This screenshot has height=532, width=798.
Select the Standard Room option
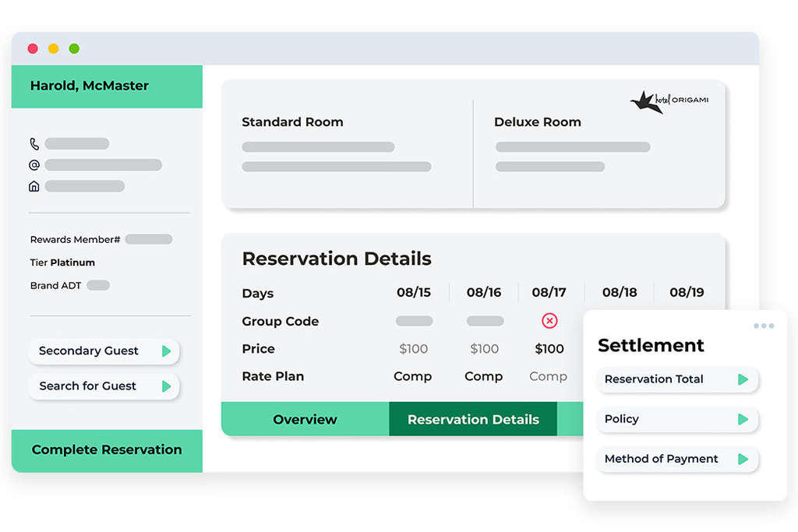pos(292,122)
